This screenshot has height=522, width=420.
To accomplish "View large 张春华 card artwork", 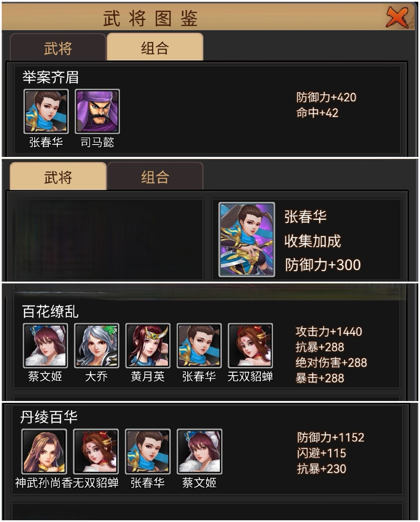I will coord(247,239).
